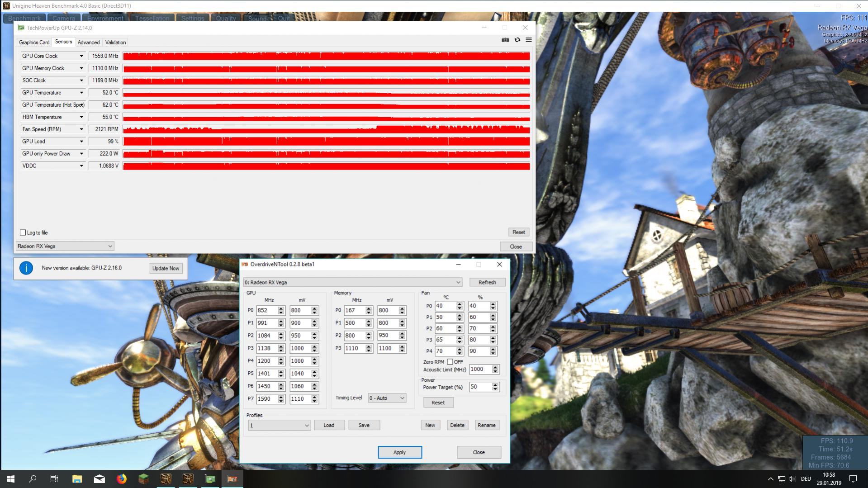Open the Minecraft block icon on taskbar
The image size is (868, 488).
click(x=143, y=479)
